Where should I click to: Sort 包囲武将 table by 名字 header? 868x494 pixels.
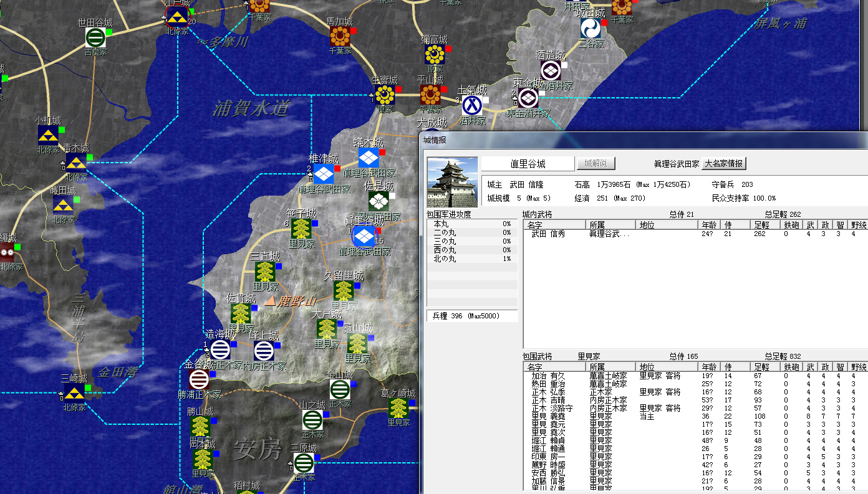pyautogui.click(x=554, y=368)
